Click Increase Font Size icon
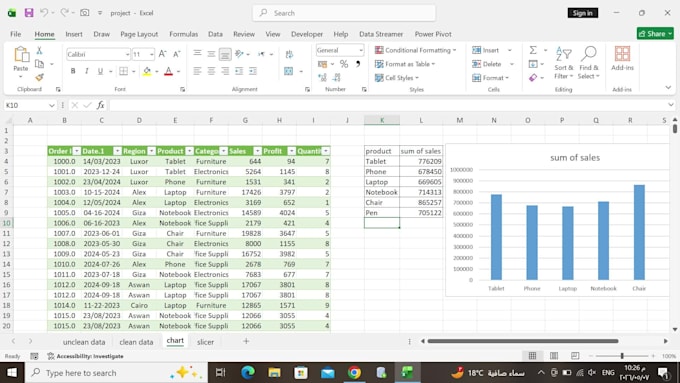680x383 pixels. coord(163,54)
